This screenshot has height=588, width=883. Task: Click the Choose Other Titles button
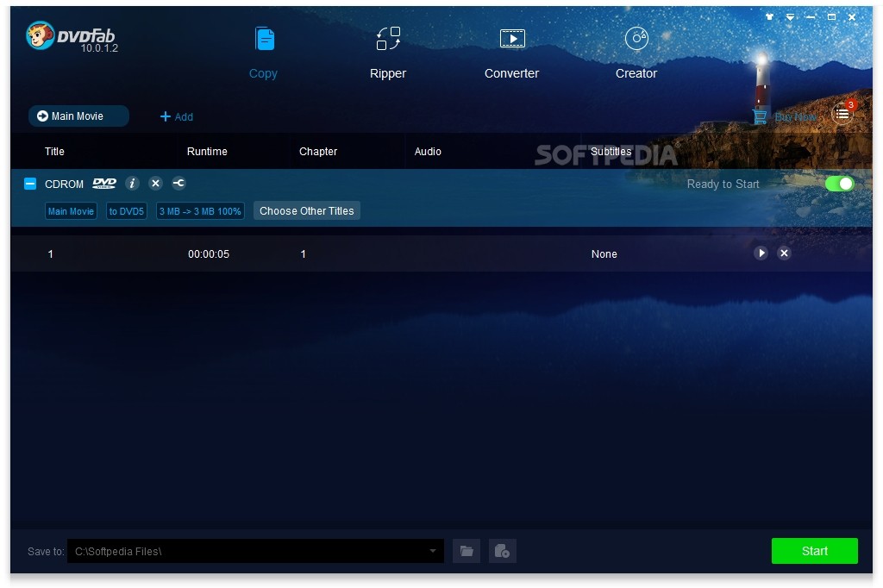[306, 210]
